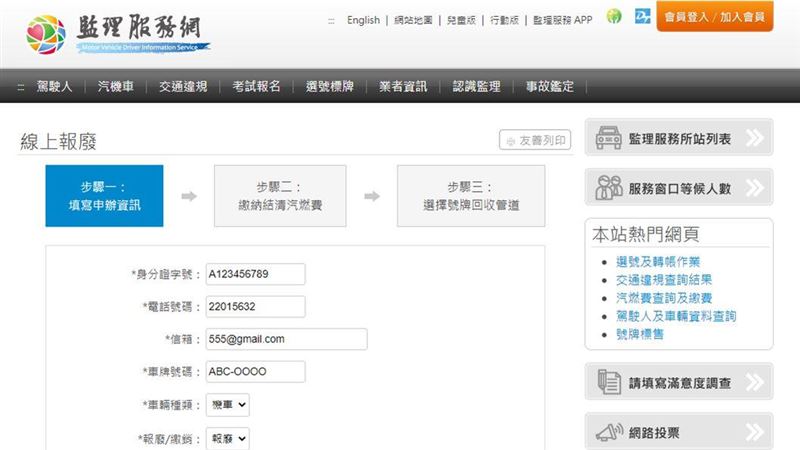This screenshot has width=800, height=450.
Task: Open the 選號標牌 menu
Action: (330, 86)
